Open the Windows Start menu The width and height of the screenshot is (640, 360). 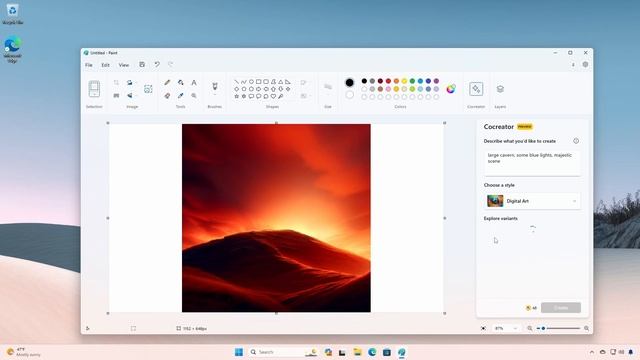[239, 352]
